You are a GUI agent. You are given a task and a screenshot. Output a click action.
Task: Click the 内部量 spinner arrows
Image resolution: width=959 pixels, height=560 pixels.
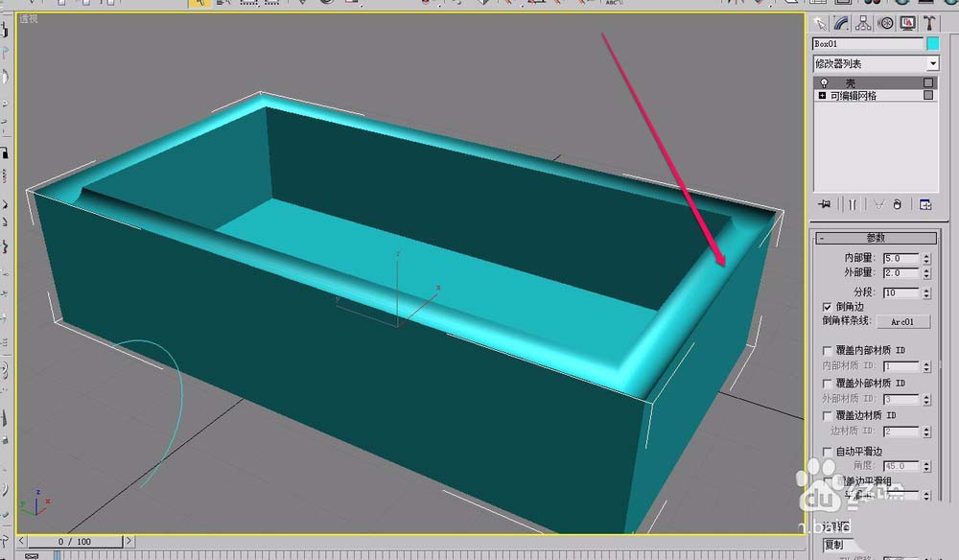pos(926,259)
